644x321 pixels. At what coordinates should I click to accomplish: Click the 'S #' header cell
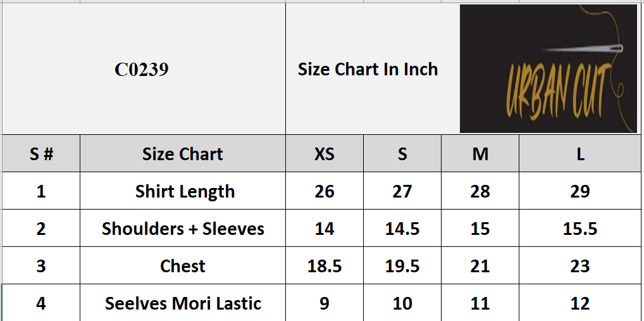point(41,154)
